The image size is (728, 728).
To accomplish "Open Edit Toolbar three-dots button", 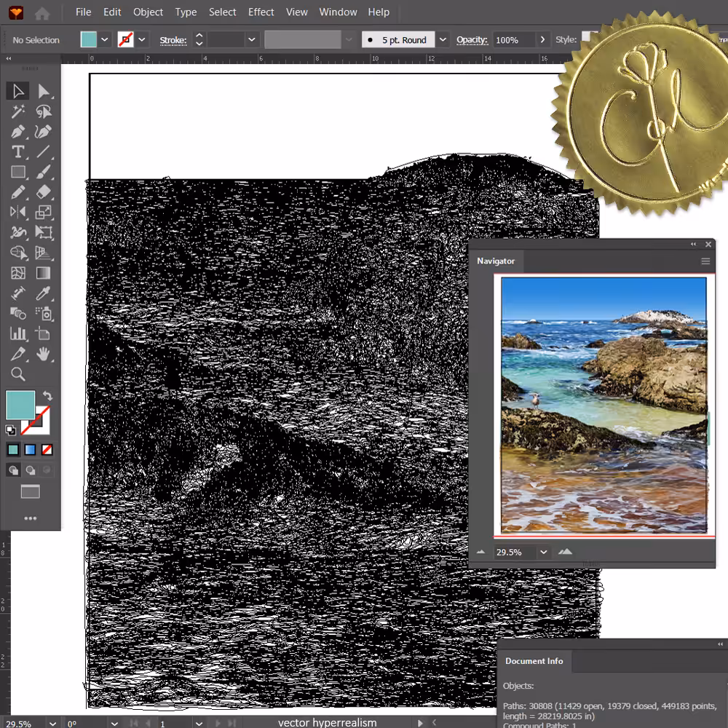I will coord(30,518).
